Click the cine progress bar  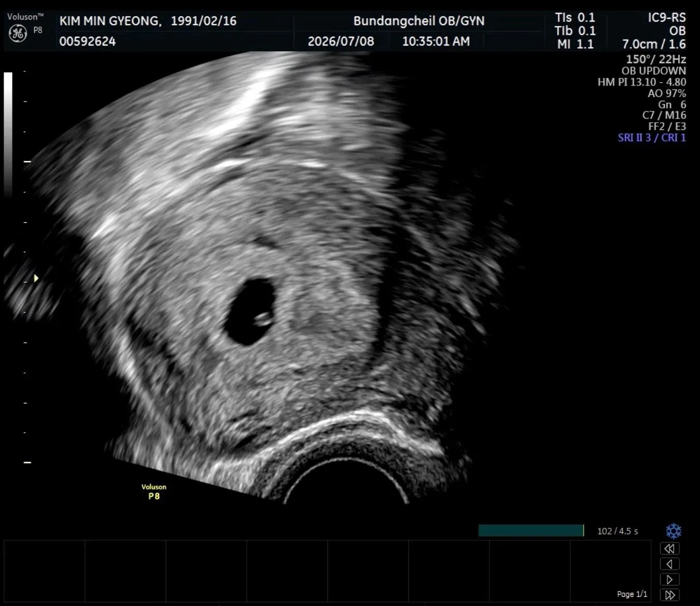point(531,530)
